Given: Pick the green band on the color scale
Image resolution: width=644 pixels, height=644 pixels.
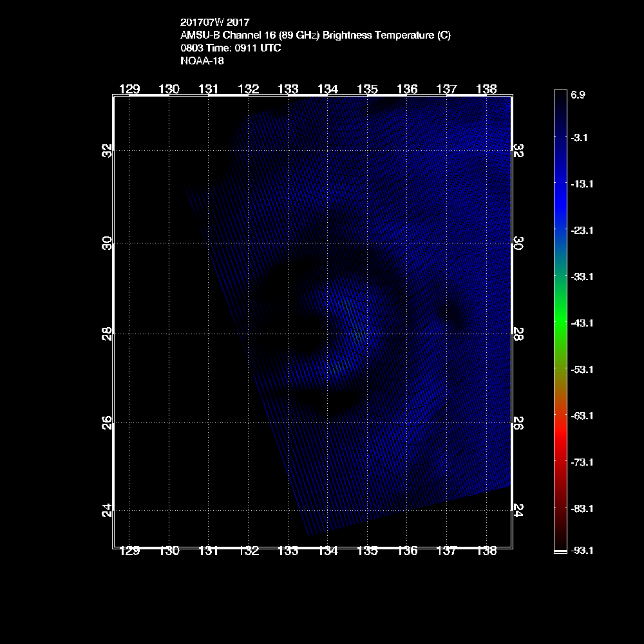Looking at the screenshot, I should pyautogui.click(x=560, y=316).
